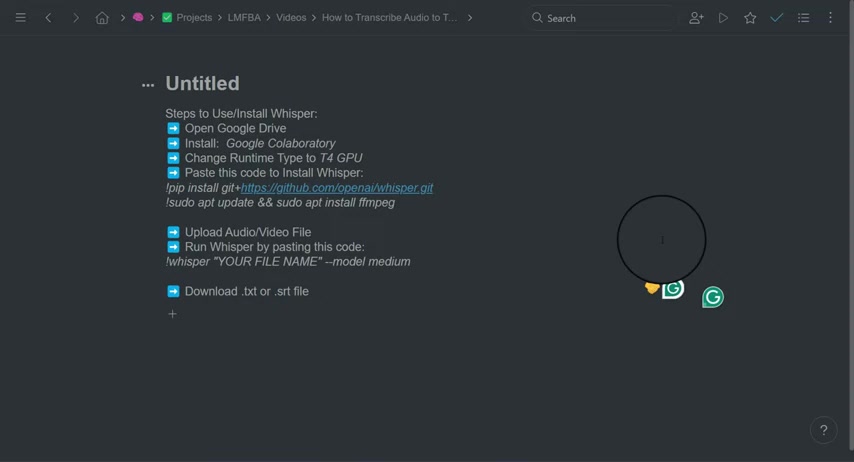Expand chevron after Videos breadcrumb
The height and width of the screenshot is (462, 854).
314,18
